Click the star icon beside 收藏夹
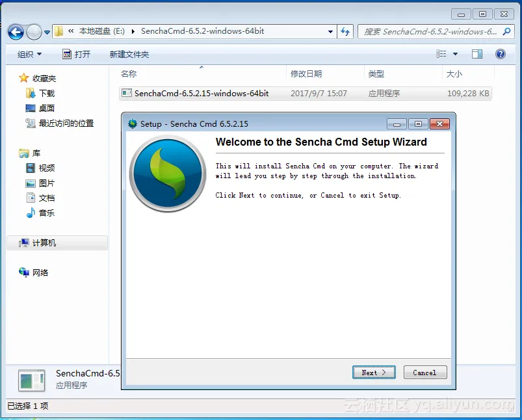 [x=23, y=78]
